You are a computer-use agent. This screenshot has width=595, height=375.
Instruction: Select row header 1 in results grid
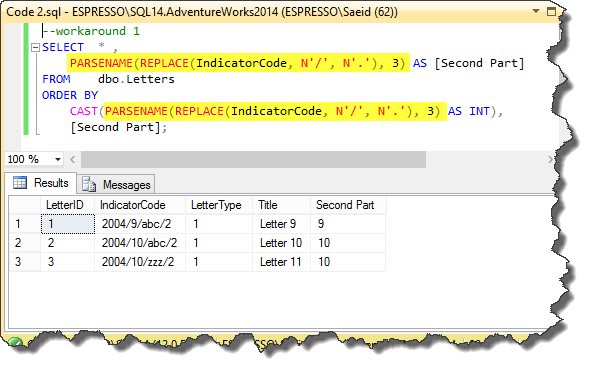[25, 224]
